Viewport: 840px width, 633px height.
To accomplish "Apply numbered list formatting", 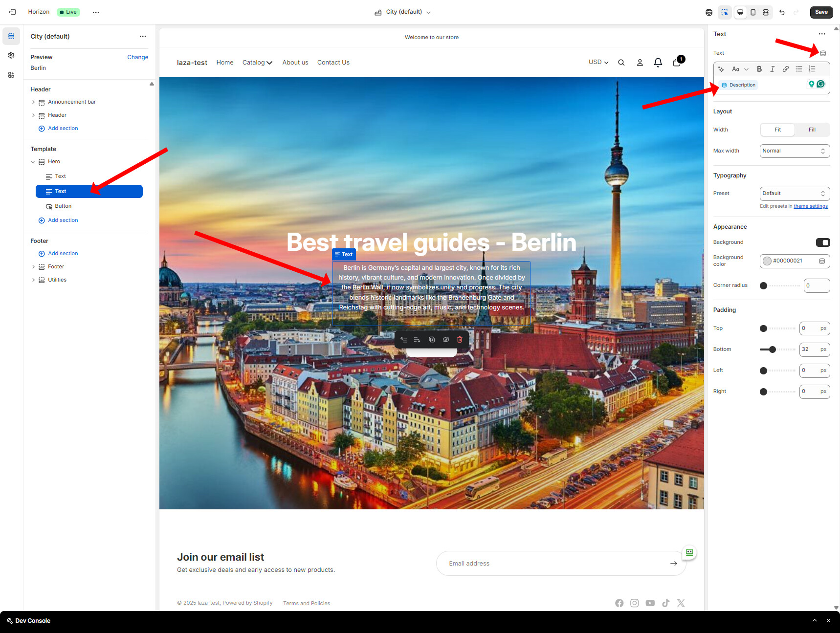I will pos(812,69).
